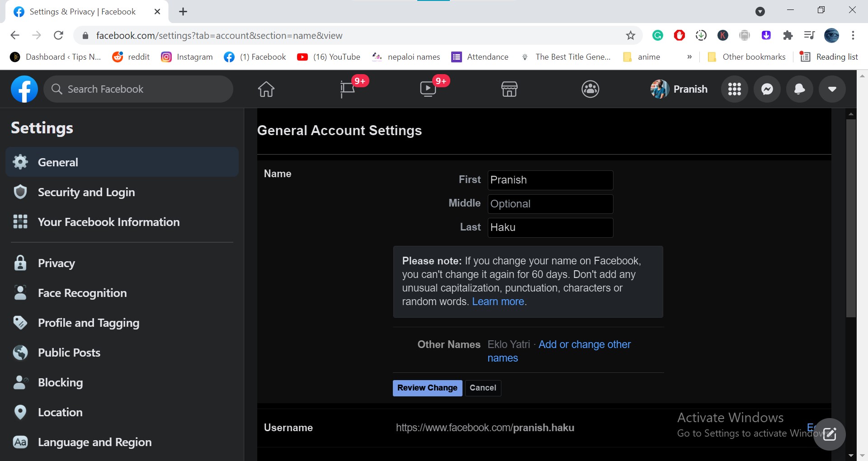
Task: Click the settings panel scrollbar
Action: (x=851, y=218)
